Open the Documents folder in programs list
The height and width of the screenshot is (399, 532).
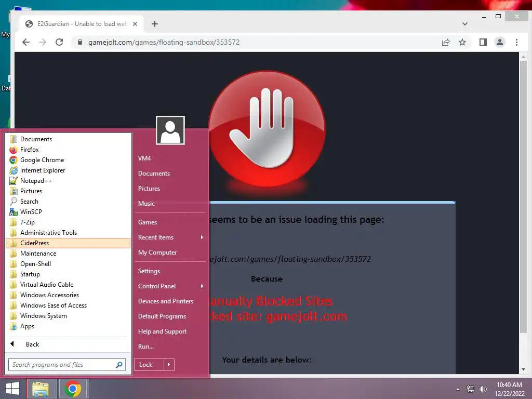coord(68,139)
